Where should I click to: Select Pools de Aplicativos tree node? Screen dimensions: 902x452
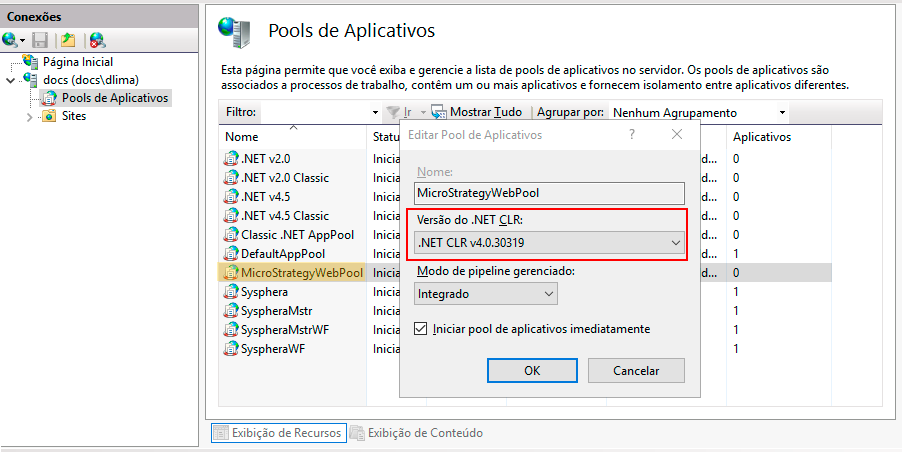[115, 98]
